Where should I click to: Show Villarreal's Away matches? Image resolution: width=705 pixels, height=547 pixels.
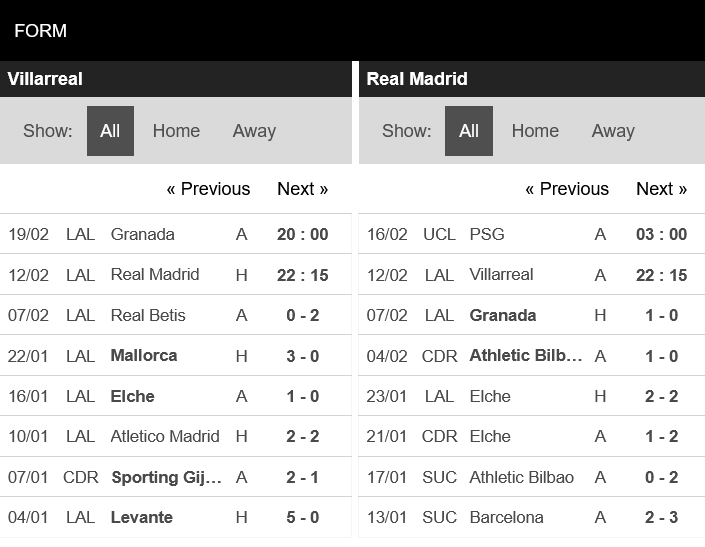point(254,131)
